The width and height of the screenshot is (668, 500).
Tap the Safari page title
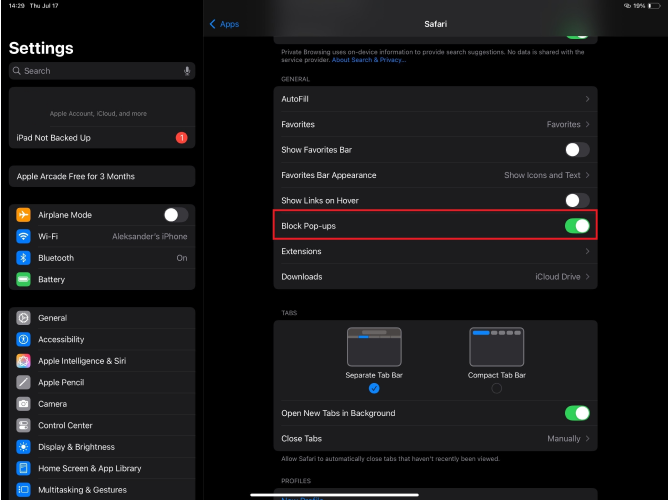435,24
